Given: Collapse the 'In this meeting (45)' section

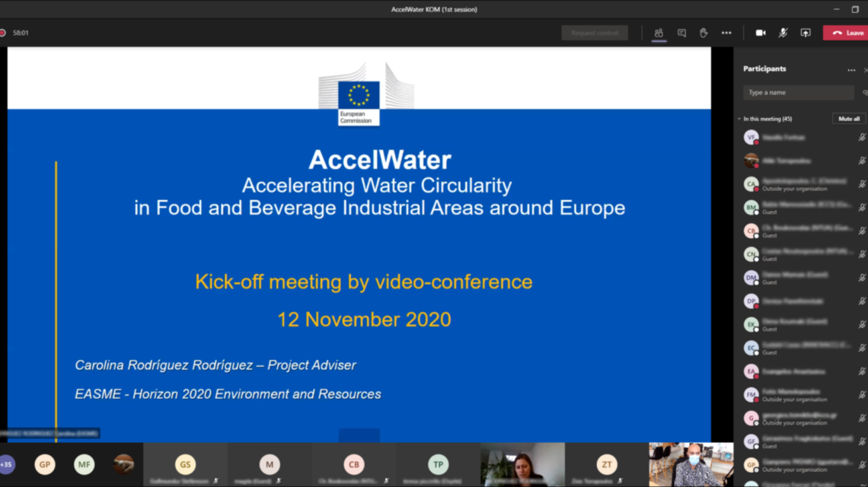Looking at the screenshot, I should point(739,119).
